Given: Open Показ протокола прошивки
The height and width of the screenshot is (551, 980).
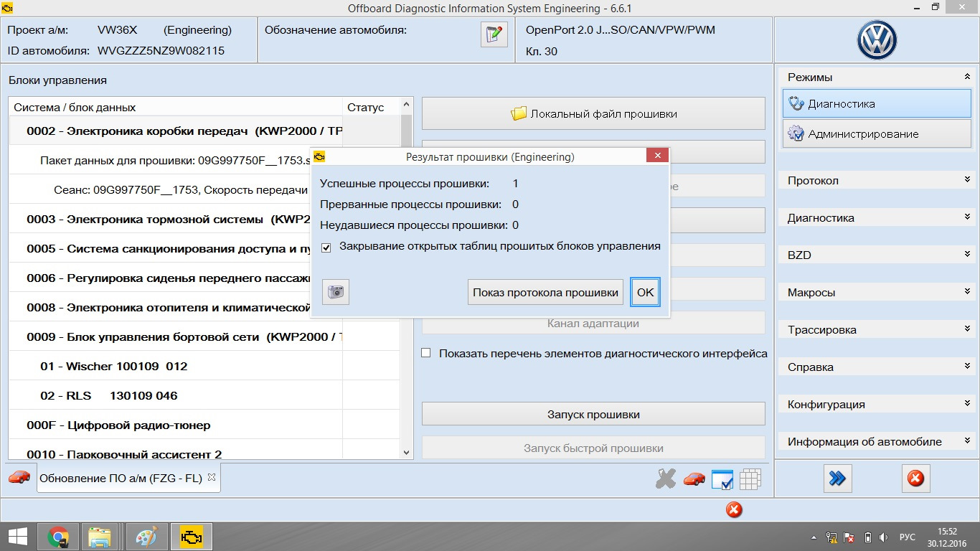Looking at the screenshot, I should 545,292.
